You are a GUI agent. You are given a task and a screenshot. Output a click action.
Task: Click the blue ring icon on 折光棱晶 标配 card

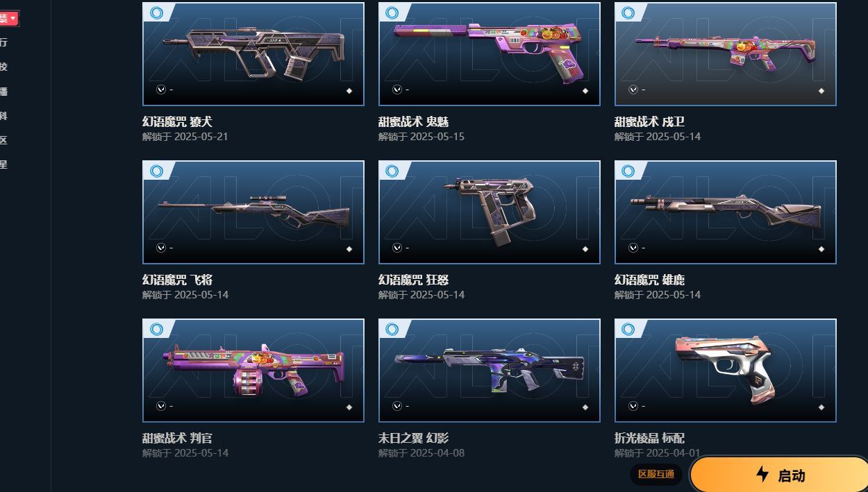(628, 329)
